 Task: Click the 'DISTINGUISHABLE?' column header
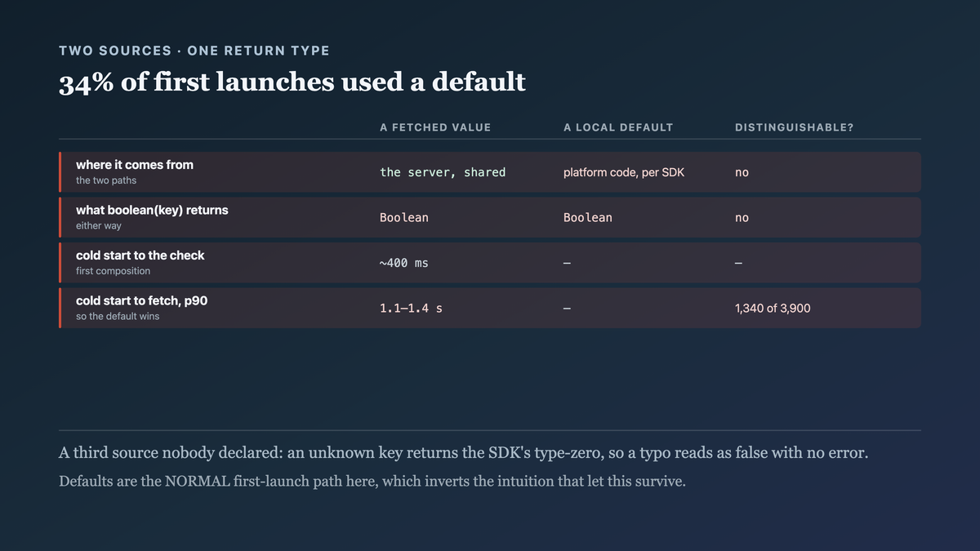coord(794,127)
